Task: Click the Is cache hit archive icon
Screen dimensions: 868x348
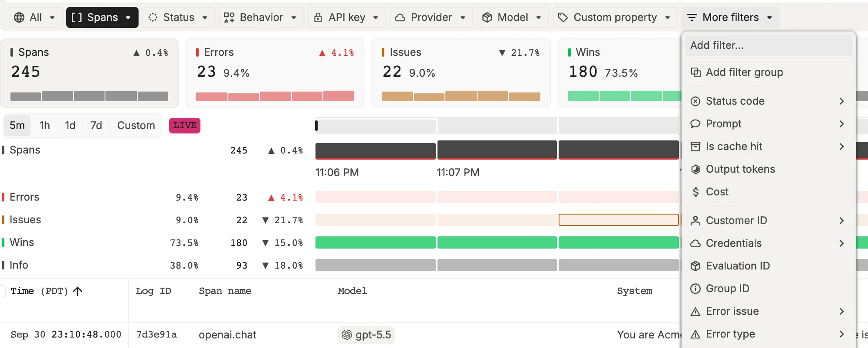Action: 696,147
